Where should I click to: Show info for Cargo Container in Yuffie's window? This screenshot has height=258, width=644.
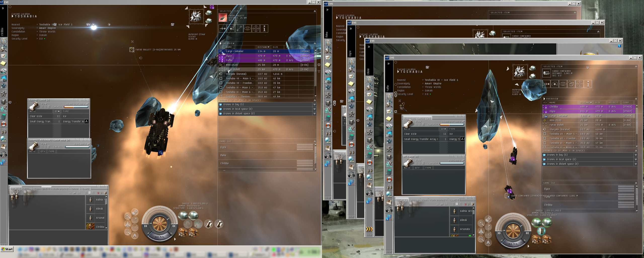click(588, 84)
